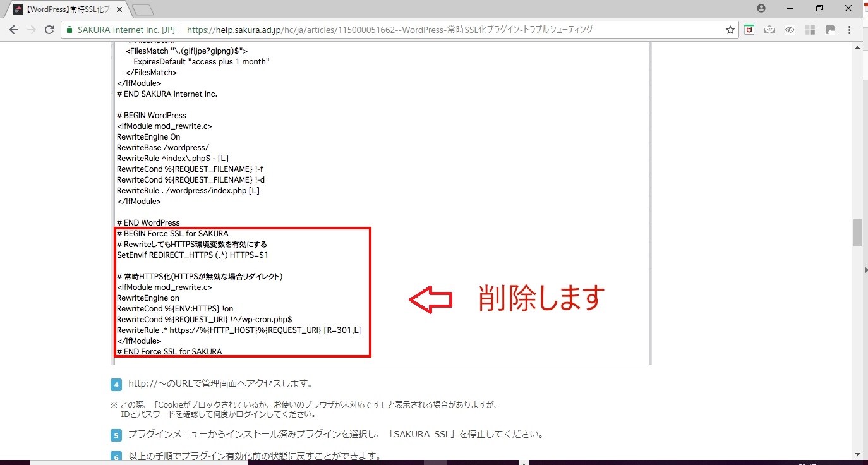The height and width of the screenshot is (465, 868).
Task: Click the wp-cron.php RewriteCond line
Action: point(204,319)
